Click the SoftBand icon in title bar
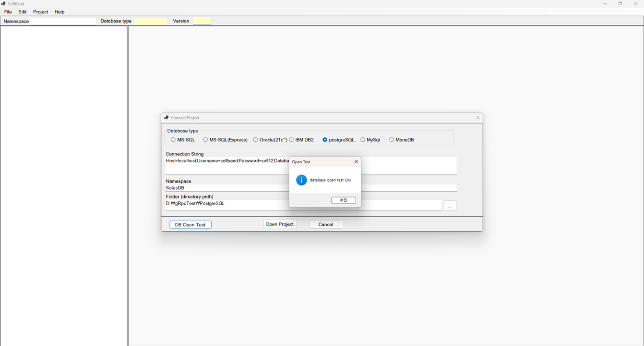This screenshot has height=346, width=644. click(x=4, y=4)
